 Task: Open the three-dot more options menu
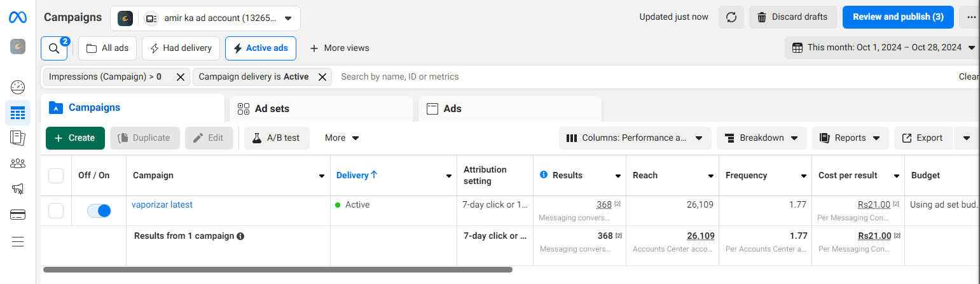[x=970, y=17]
